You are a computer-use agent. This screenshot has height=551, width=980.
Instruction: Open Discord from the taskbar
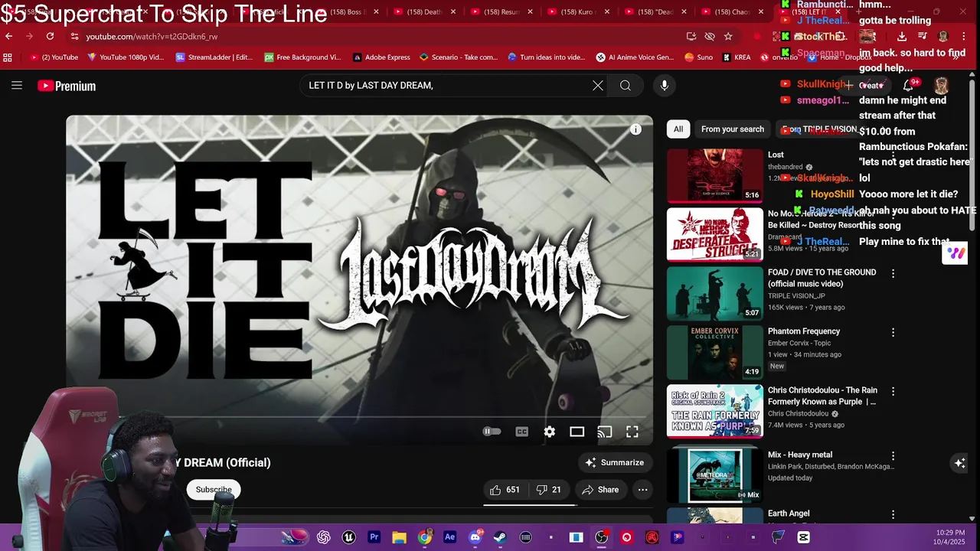coord(475,537)
